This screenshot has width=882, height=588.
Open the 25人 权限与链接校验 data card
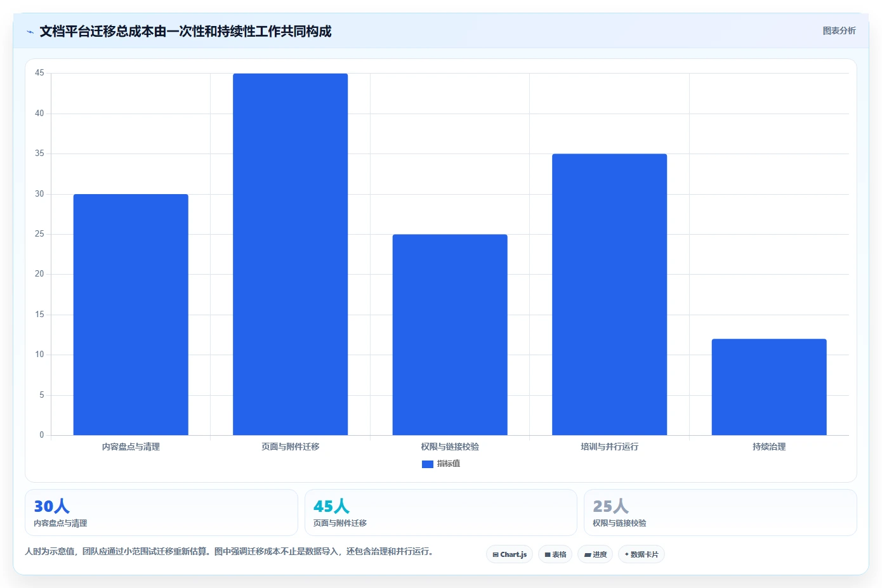coord(720,513)
